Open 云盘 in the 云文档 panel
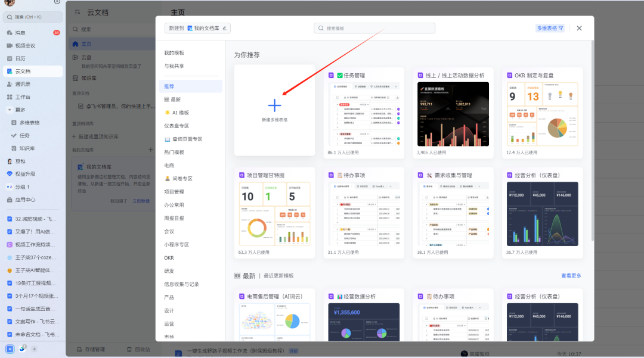The height and width of the screenshot is (358, 644). click(x=86, y=57)
